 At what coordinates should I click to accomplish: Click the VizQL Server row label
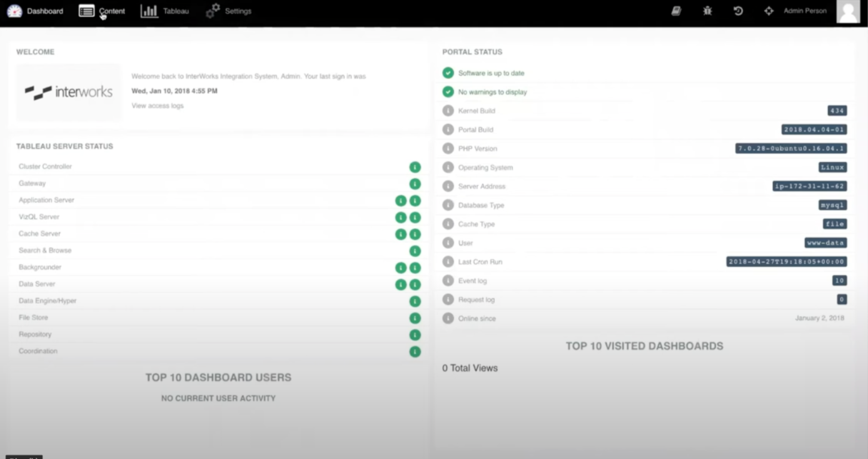pyautogui.click(x=39, y=217)
